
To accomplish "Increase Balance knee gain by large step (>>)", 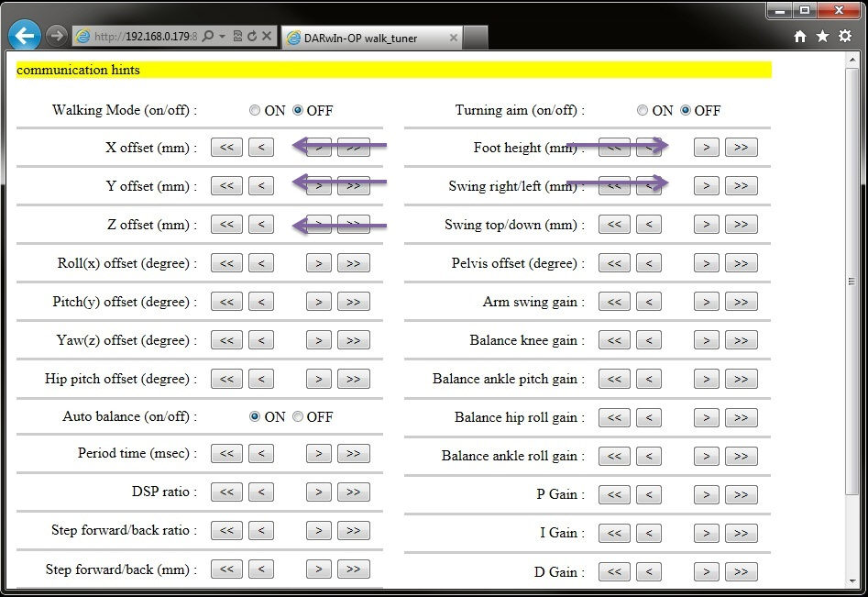I will (x=742, y=340).
